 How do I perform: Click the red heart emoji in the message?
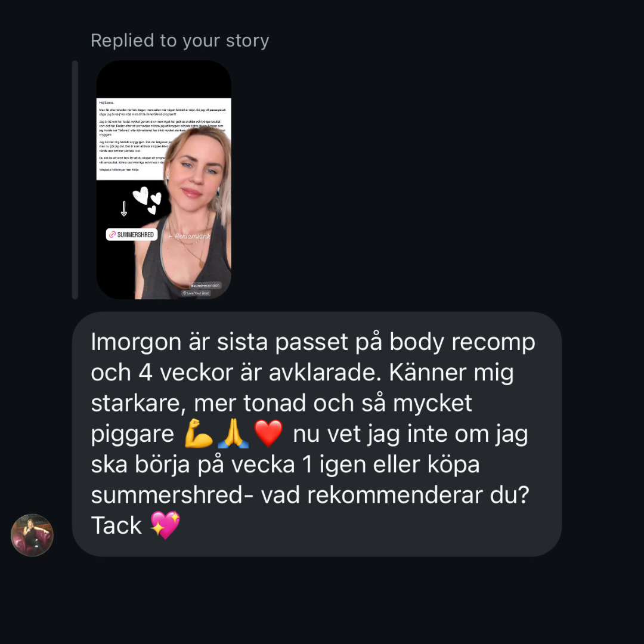click(x=268, y=434)
